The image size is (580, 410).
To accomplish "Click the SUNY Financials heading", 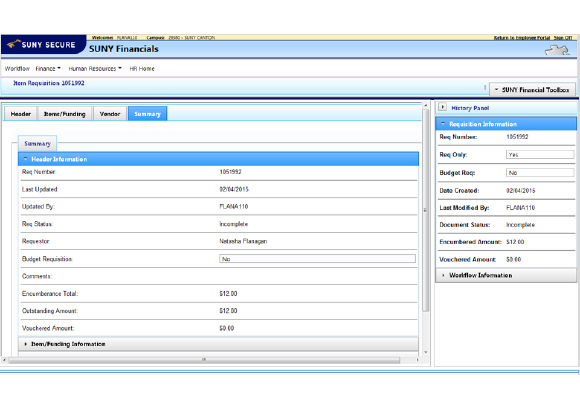I will click(x=124, y=49).
